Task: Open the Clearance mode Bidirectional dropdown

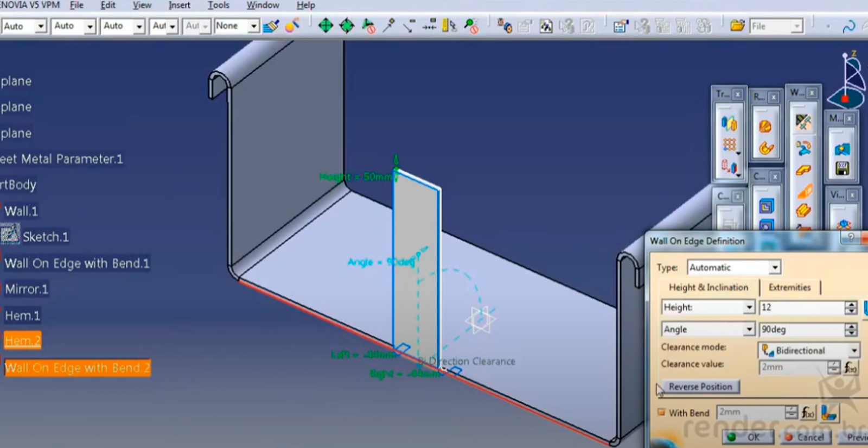Action: coord(854,350)
